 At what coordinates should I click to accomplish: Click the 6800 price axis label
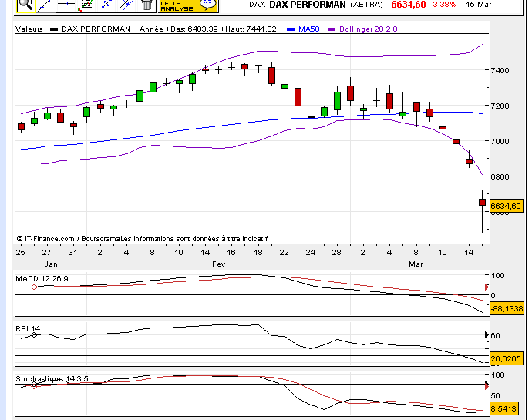pyautogui.click(x=500, y=176)
